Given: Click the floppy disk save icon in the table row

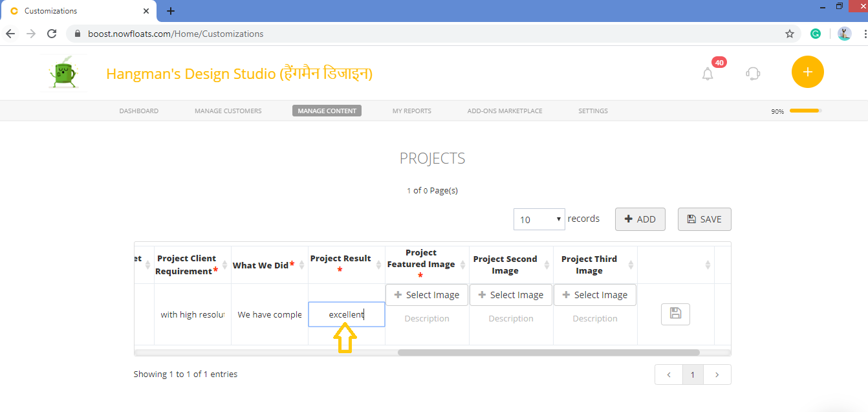Looking at the screenshot, I should coord(675,314).
